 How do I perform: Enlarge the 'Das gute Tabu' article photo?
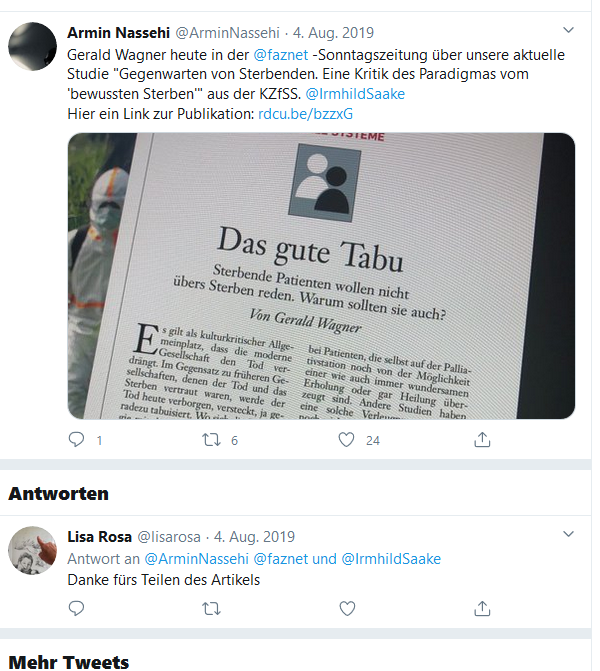321,276
